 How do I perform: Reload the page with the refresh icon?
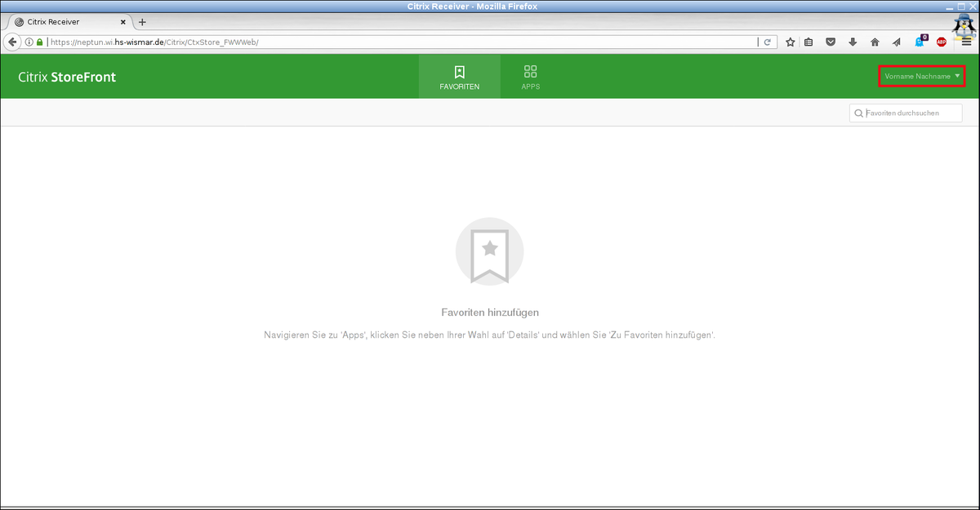point(767,42)
